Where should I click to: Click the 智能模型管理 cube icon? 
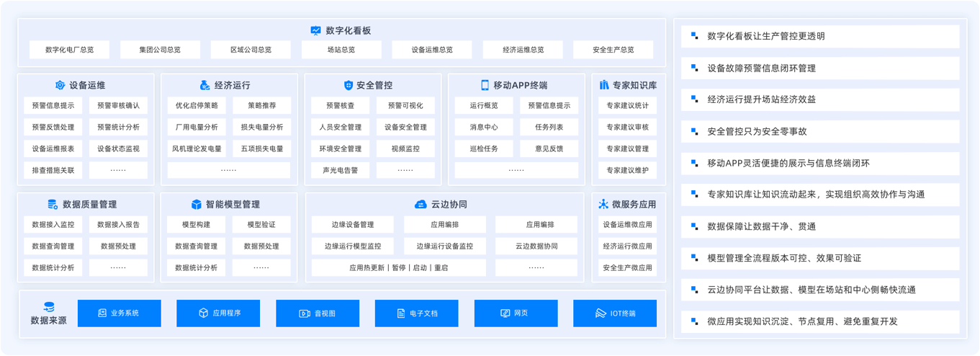(197, 205)
